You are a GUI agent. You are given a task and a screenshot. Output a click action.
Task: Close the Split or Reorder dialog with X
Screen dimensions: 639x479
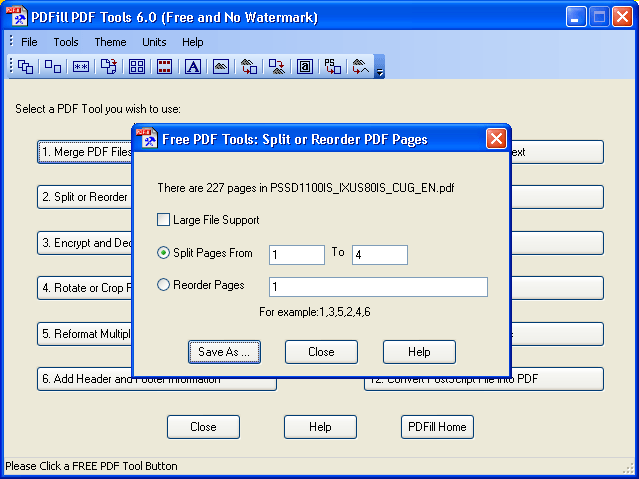tap(496, 139)
